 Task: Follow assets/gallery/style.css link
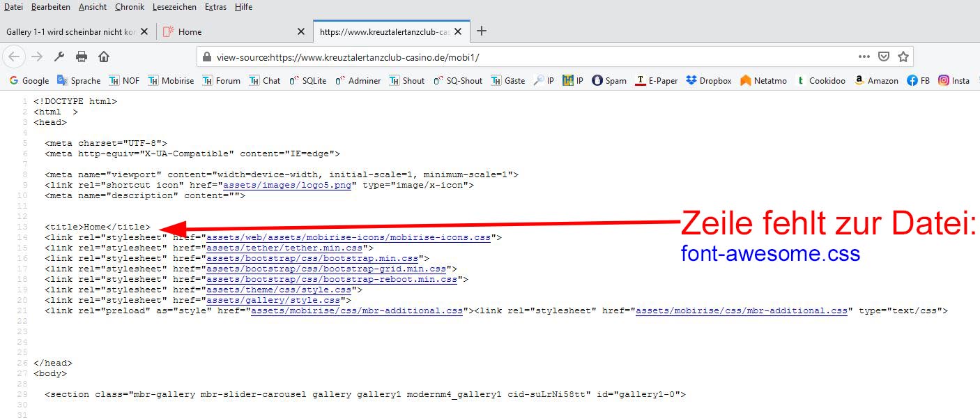click(x=273, y=300)
